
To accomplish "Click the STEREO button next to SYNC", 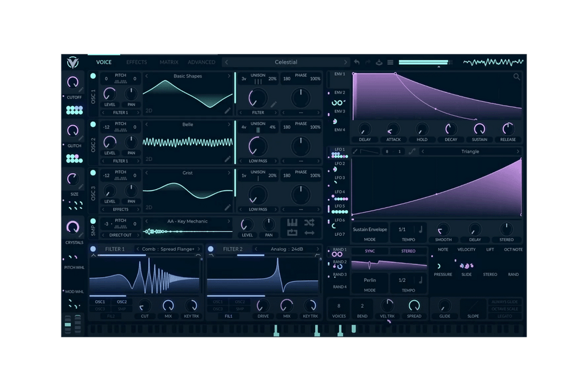I will [x=409, y=251].
